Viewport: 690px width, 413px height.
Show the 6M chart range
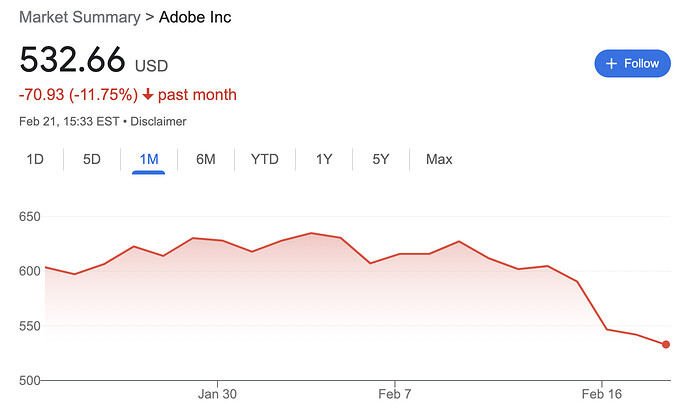(205, 159)
